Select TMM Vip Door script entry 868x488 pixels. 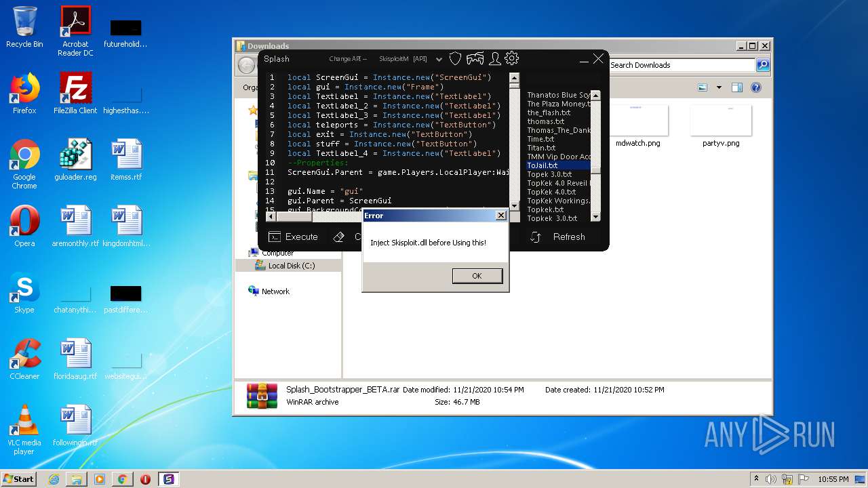click(x=559, y=157)
